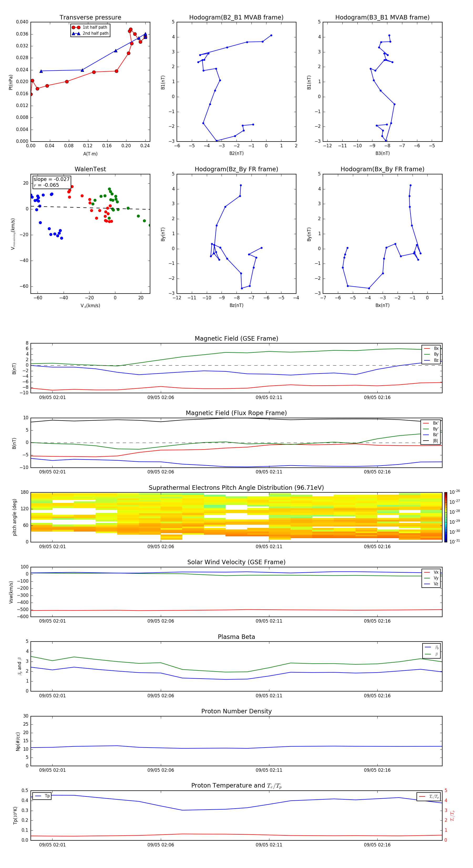This screenshot has width=473, height=868.
Task: Click the 'Transverse pressure' plot title
Action: click(90, 18)
